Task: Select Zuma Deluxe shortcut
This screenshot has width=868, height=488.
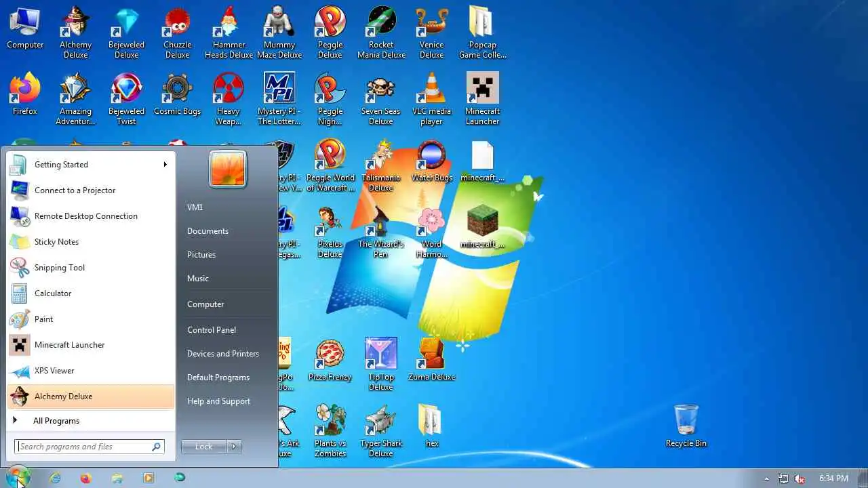Action: (431, 360)
